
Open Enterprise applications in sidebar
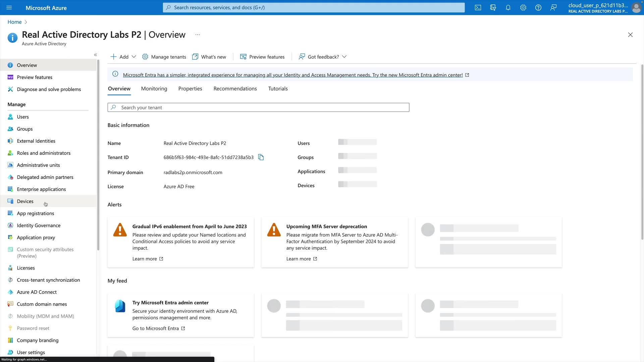coord(41,189)
